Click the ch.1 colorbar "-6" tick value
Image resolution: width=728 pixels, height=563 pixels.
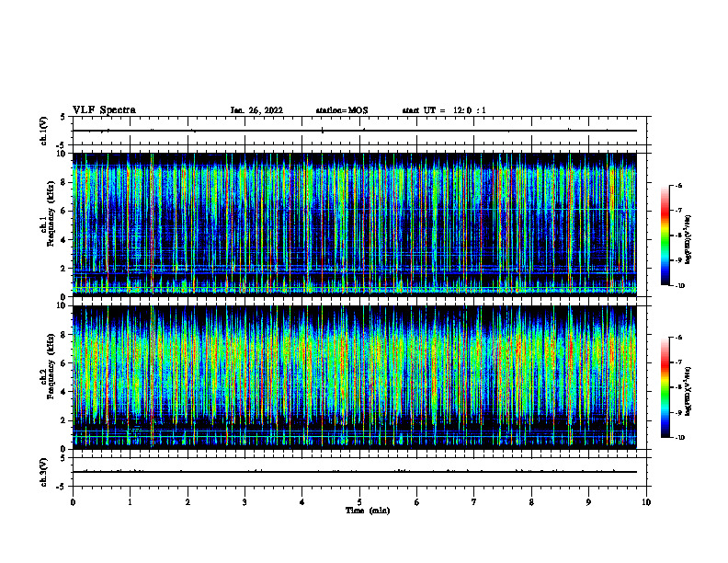click(678, 185)
